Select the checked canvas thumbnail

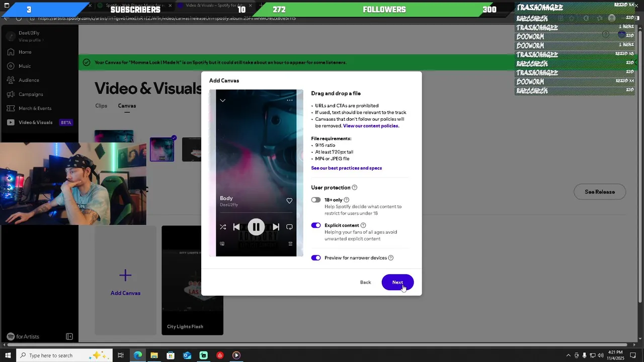click(x=162, y=149)
